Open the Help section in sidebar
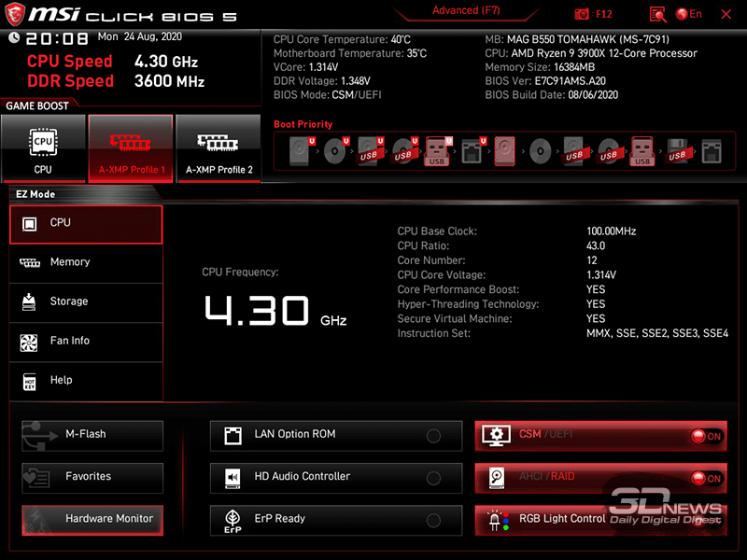747x560 pixels. click(x=86, y=382)
